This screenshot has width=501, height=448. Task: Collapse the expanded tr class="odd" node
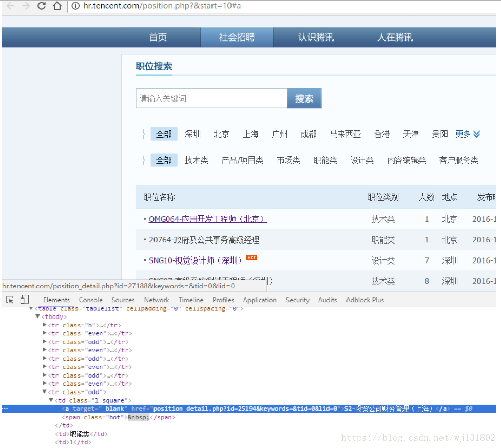45,391
